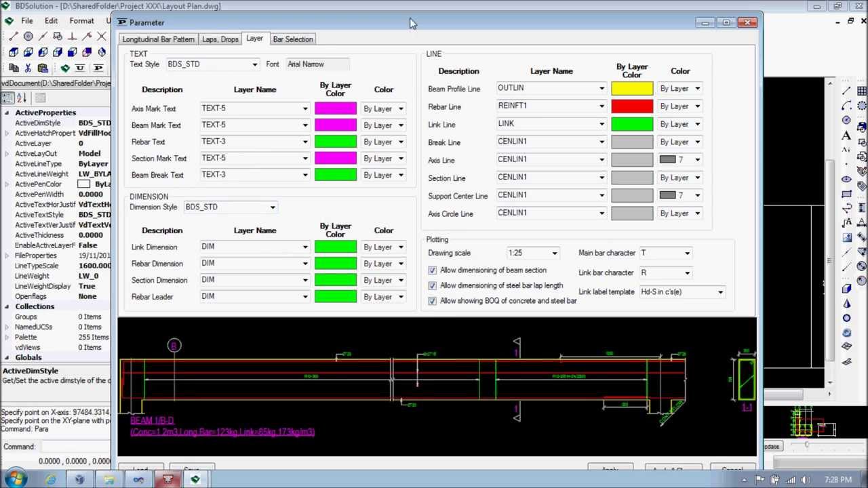The image size is (868, 488).
Task: Select the Rectangle tool on right toolbar
Action: point(846,195)
